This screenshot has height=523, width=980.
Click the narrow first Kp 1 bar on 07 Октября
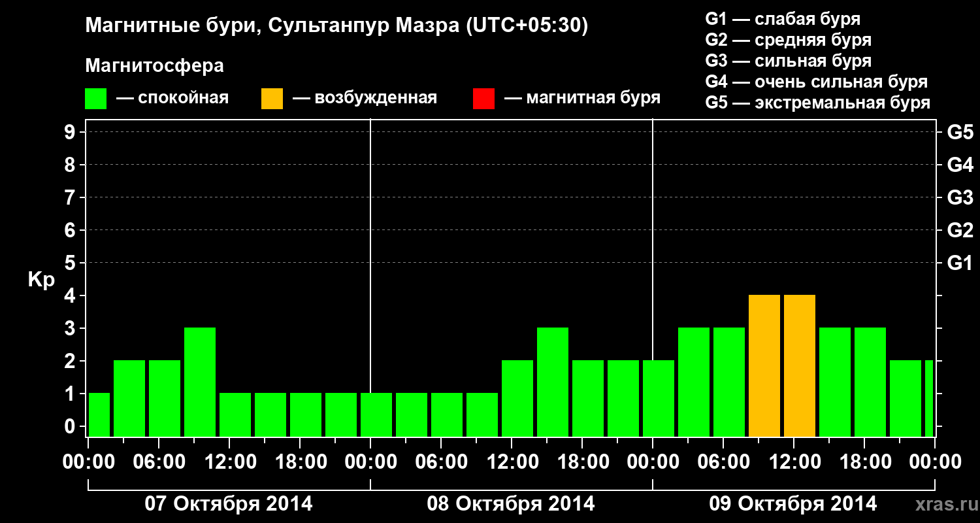point(99,414)
